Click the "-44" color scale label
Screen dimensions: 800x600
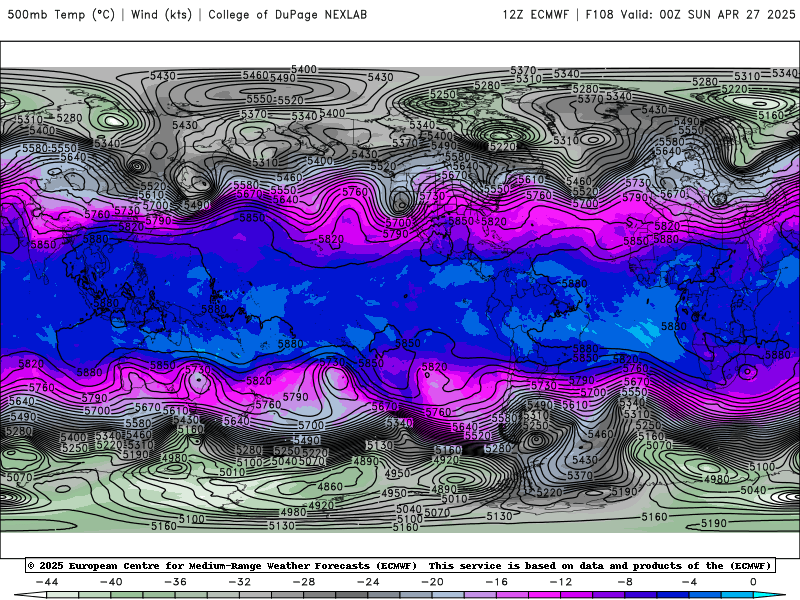pos(47,582)
